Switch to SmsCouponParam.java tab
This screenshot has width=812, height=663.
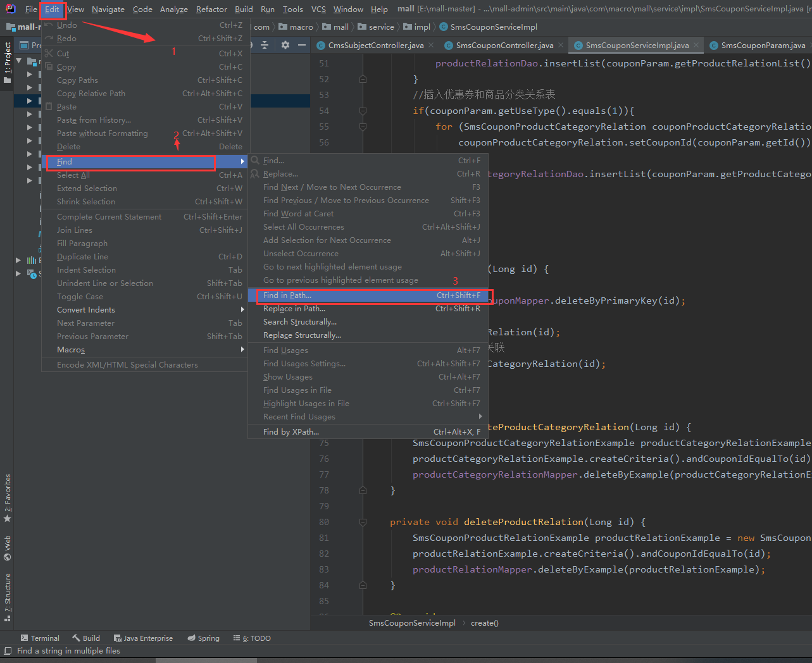pyautogui.click(x=757, y=45)
